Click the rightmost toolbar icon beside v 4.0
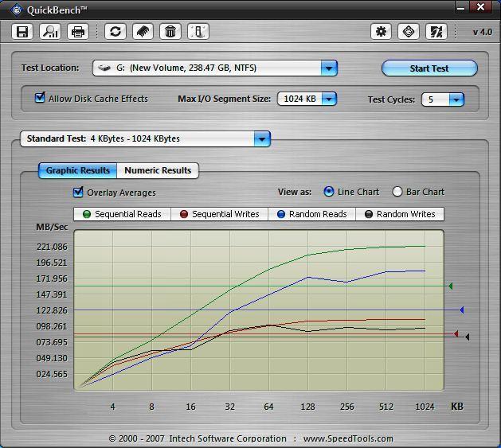The height and width of the screenshot is (448, 501). [x=436, y=32]
